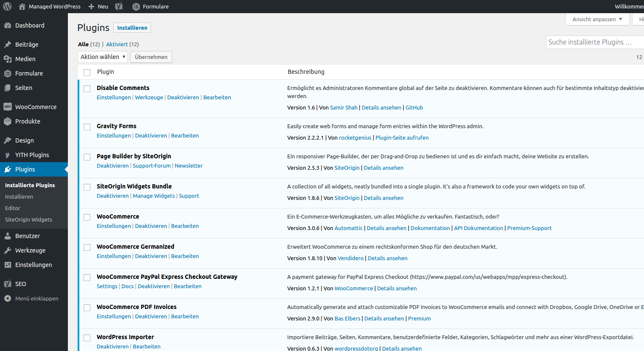
Task: Check the Page Builder by SiteOrigin checkbox
Action: 87,157
